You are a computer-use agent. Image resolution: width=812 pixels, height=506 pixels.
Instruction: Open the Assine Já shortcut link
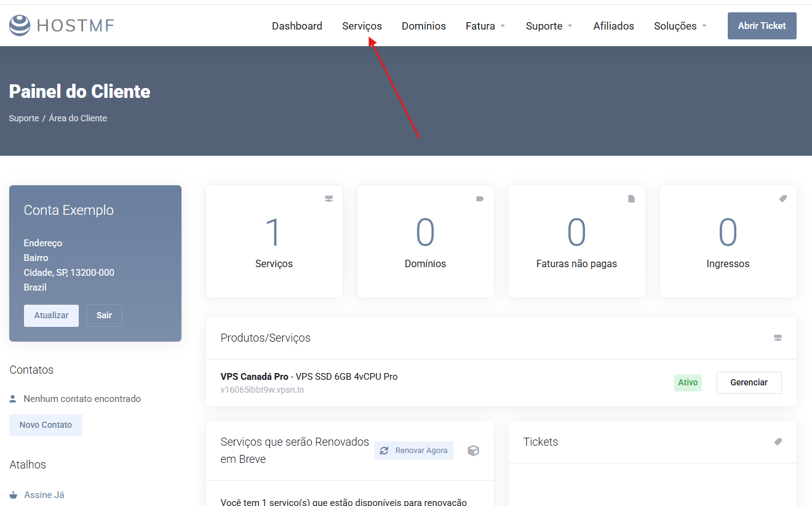44,495
